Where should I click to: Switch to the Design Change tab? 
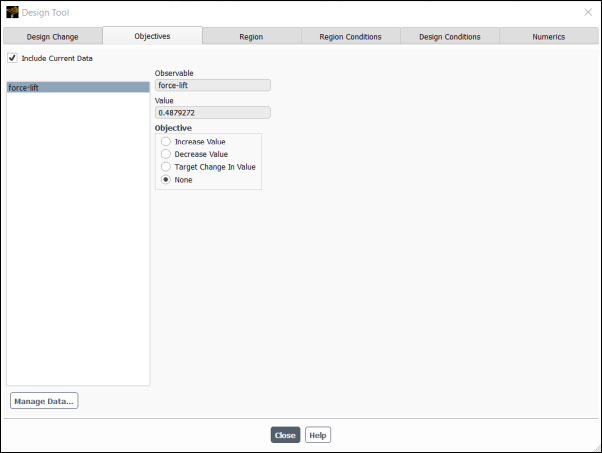pyautogui.click(x=53, y=36)
